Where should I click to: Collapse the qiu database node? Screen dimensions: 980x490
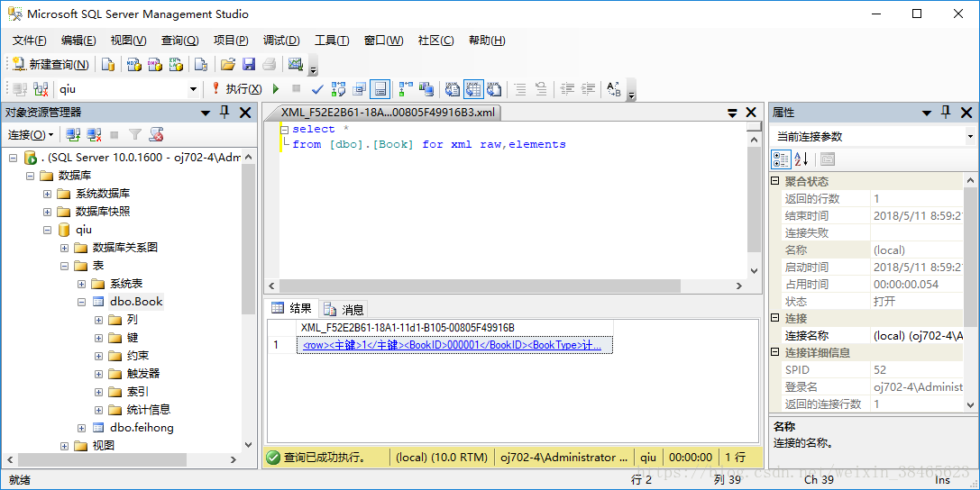coord(47,231)
